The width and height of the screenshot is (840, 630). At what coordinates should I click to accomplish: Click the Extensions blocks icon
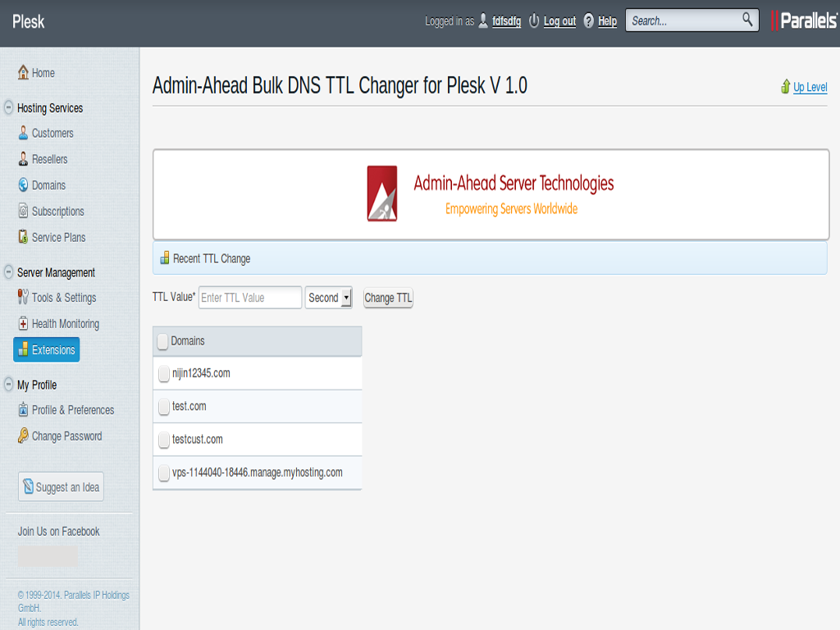[23, 349]
